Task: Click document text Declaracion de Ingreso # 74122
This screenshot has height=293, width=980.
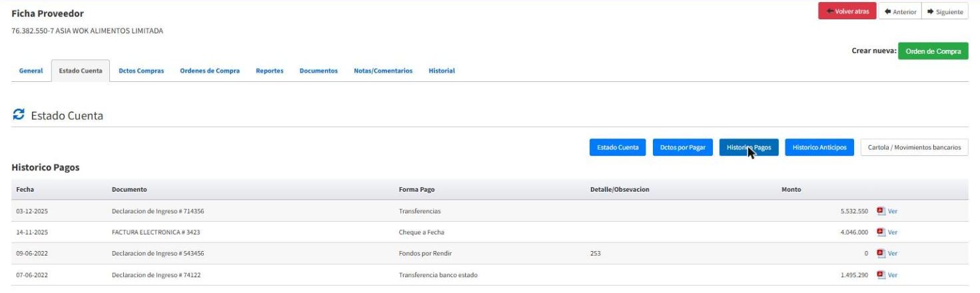Action: tap(156, 275)
